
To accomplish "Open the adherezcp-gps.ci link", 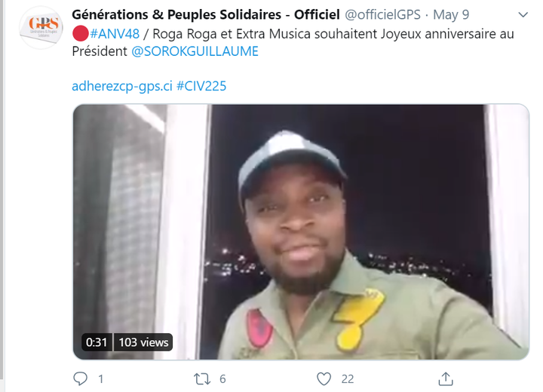I will tap(122, 86).
